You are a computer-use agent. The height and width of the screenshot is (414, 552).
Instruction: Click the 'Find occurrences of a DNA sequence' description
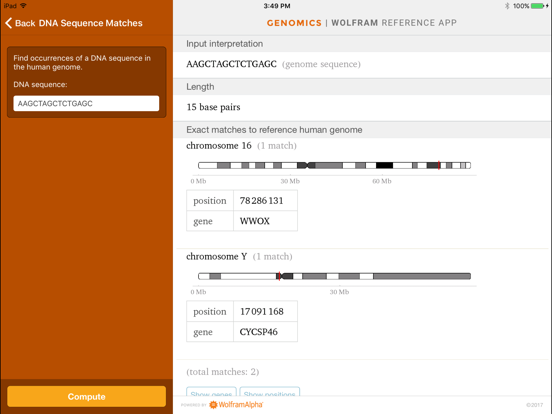coord(82,62)
